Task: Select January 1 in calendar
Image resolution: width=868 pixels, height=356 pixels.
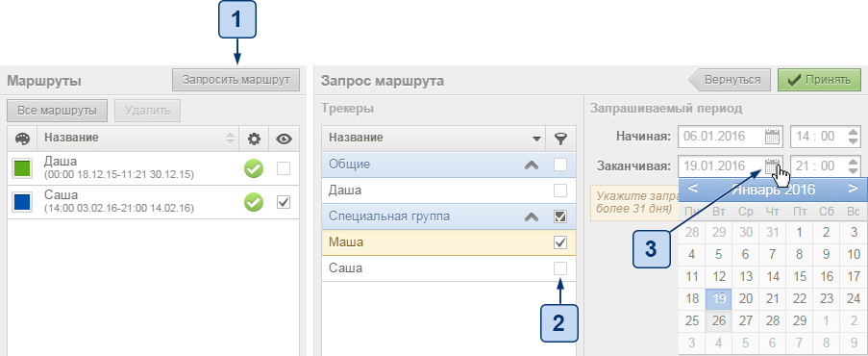Action: (800, 232)
